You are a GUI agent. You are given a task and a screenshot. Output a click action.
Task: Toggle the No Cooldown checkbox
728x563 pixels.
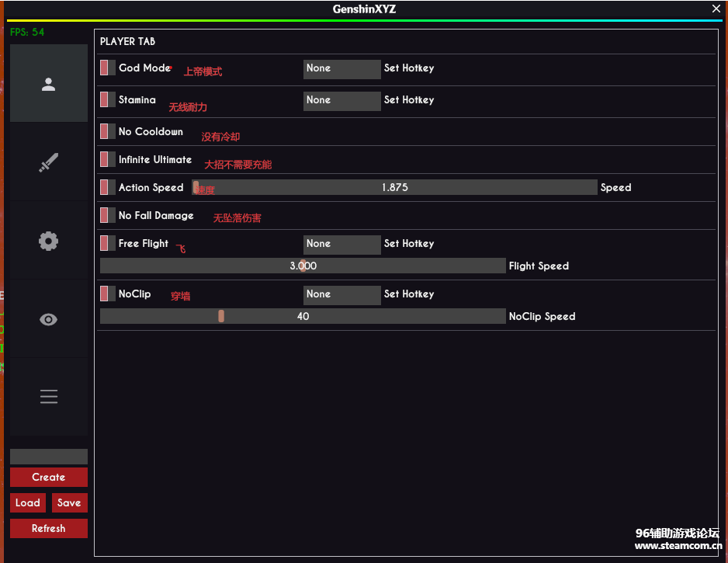coord(108,131)
